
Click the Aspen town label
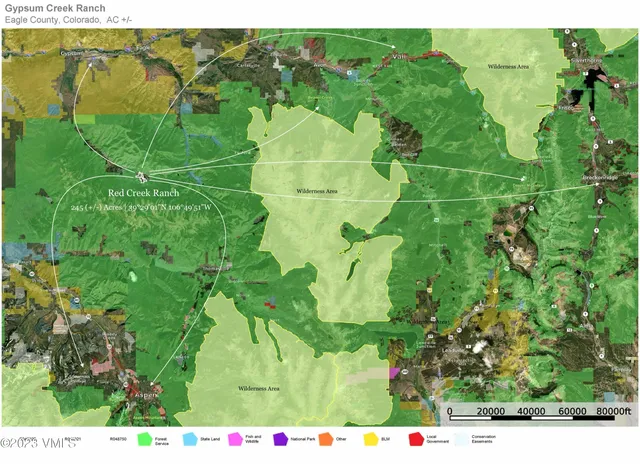click(147, 396)
